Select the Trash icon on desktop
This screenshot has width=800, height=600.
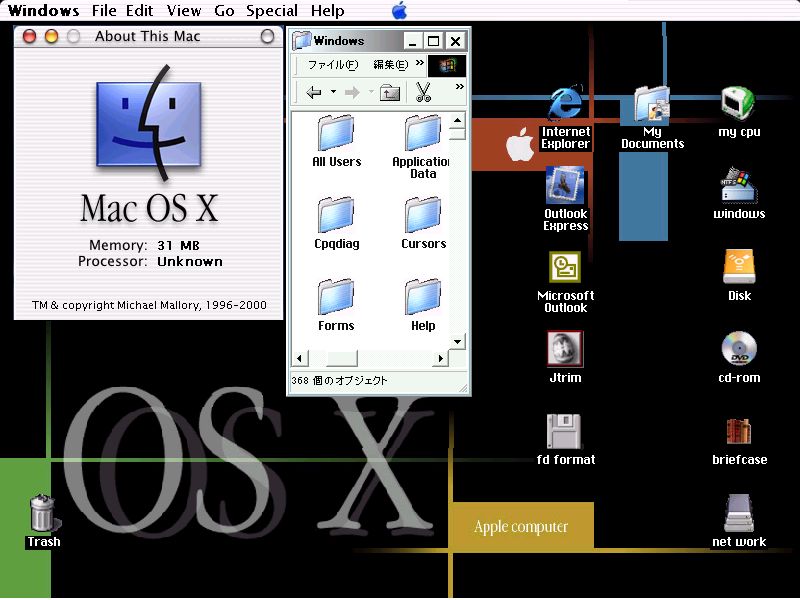(43, 513)
